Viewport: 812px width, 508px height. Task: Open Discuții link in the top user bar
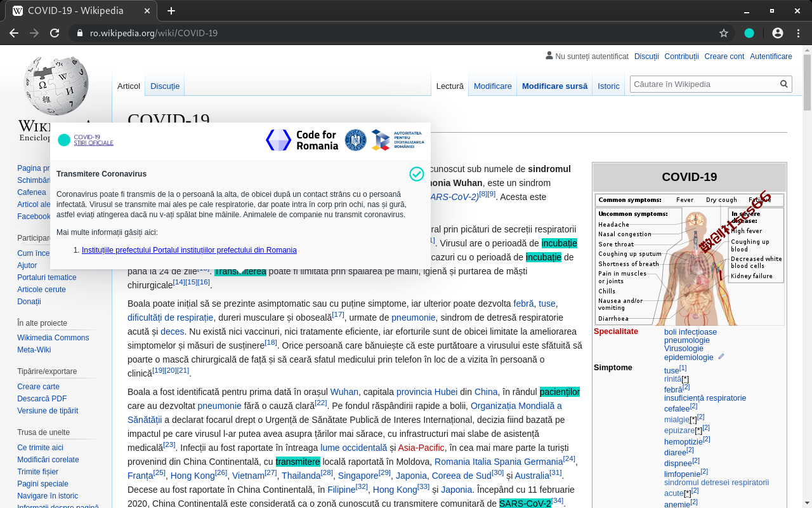pyautogui.click(x=646, y=57)
